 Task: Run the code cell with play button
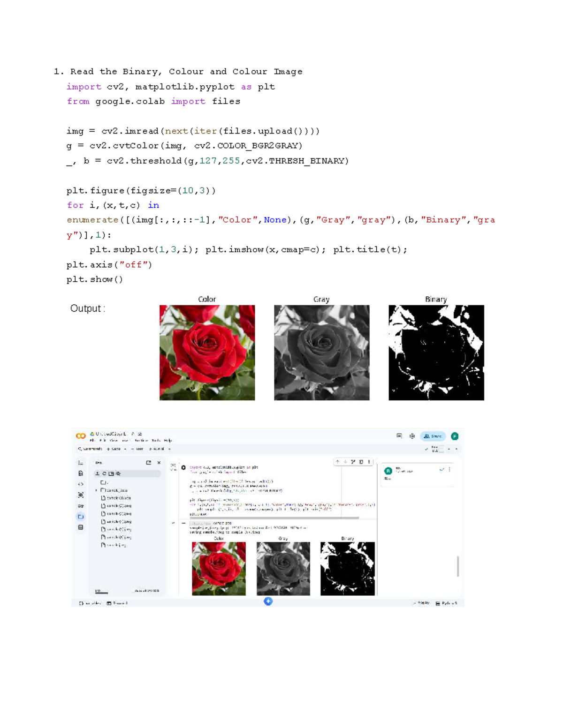(183, 467)
